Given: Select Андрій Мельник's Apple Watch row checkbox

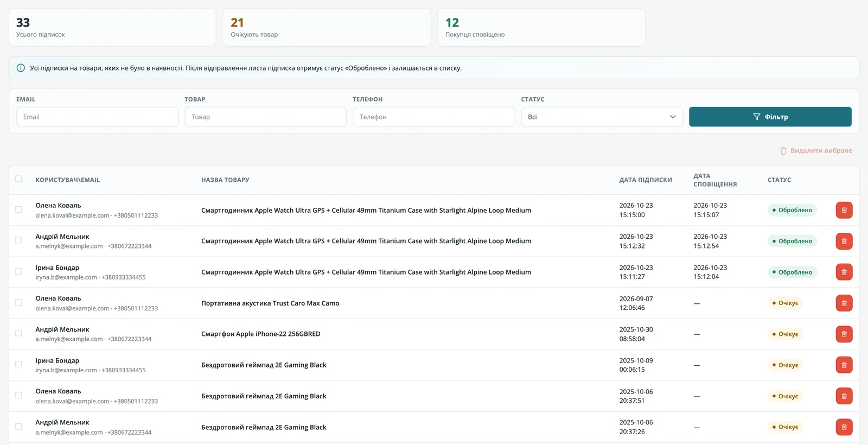Looking at the screenshot, I should [x=18, y=240].
